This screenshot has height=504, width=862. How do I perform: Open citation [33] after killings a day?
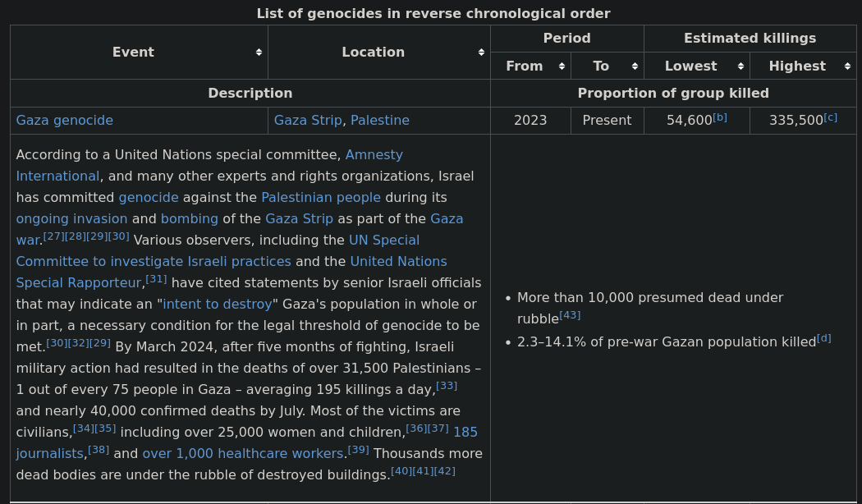[x=447, y=386]
